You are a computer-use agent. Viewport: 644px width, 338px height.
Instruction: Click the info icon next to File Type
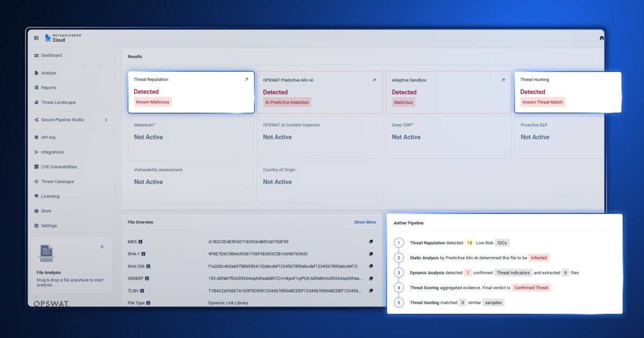pyautogui.click(x=149, y=303)
